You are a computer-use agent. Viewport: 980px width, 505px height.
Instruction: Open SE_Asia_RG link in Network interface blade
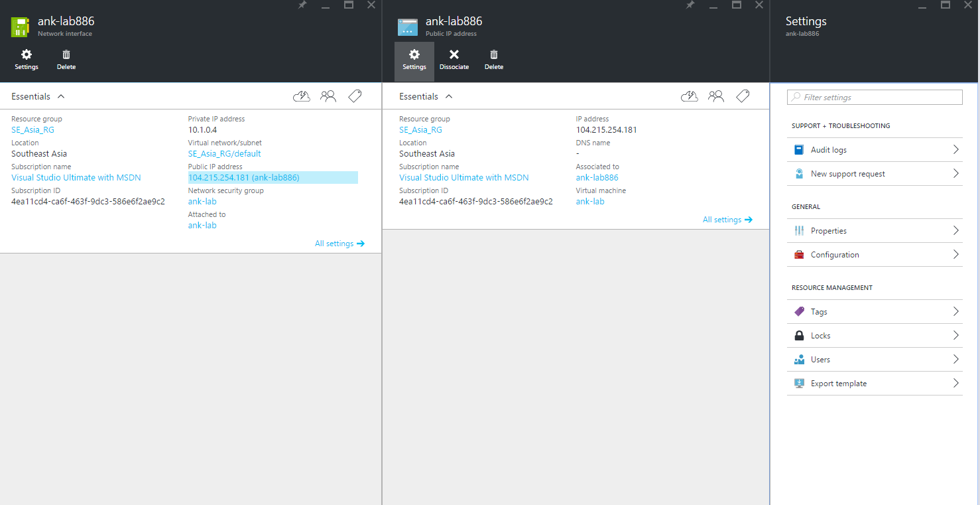[32, 130]
